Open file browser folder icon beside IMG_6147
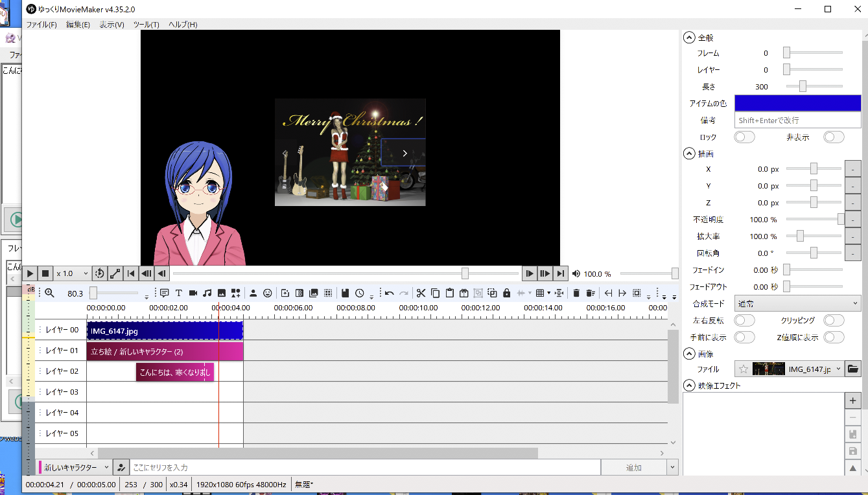868x495 pixels. tap(853, 369)
